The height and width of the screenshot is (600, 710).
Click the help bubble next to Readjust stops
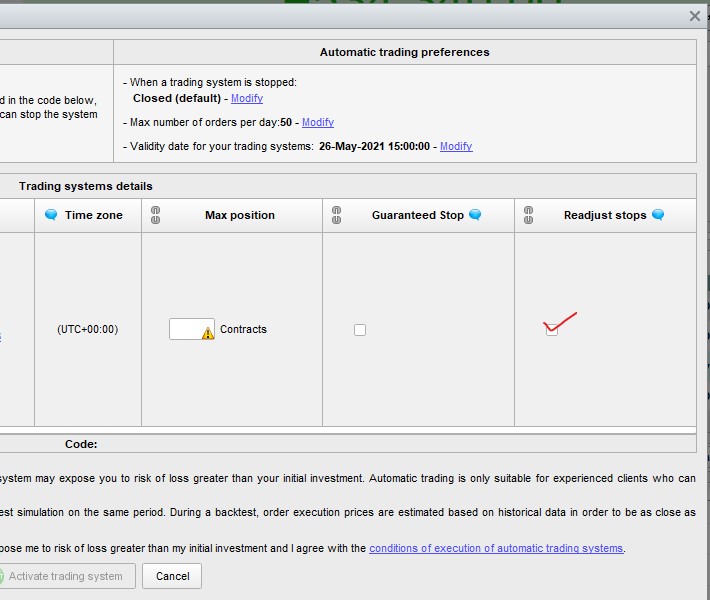[x=658, y=215]
